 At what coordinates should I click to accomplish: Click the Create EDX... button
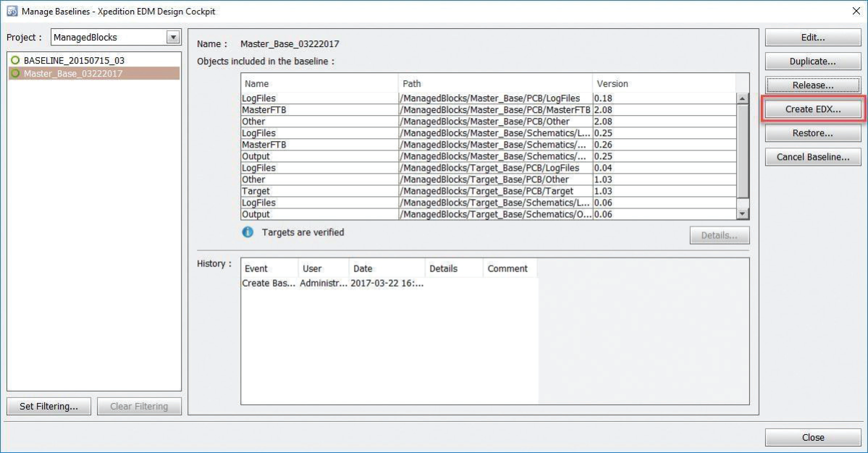[x=812, y=109]
